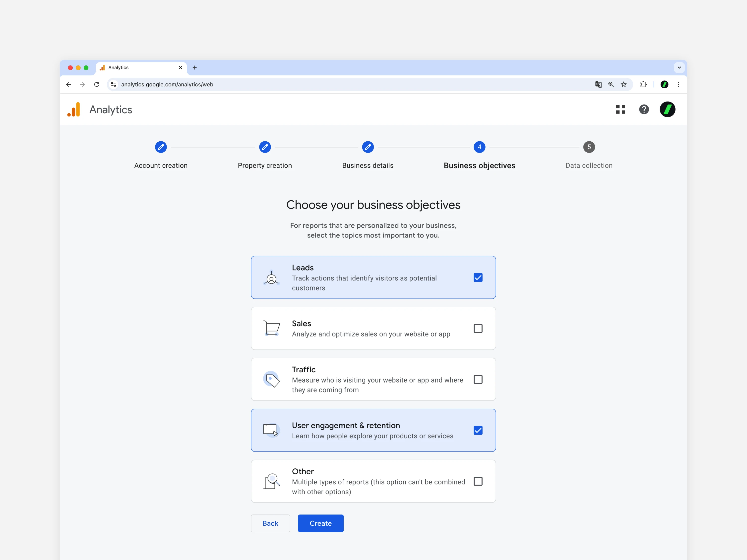Click the Sales shopping cart icon
The image size is (747, 560).
(x=271, y=328)
